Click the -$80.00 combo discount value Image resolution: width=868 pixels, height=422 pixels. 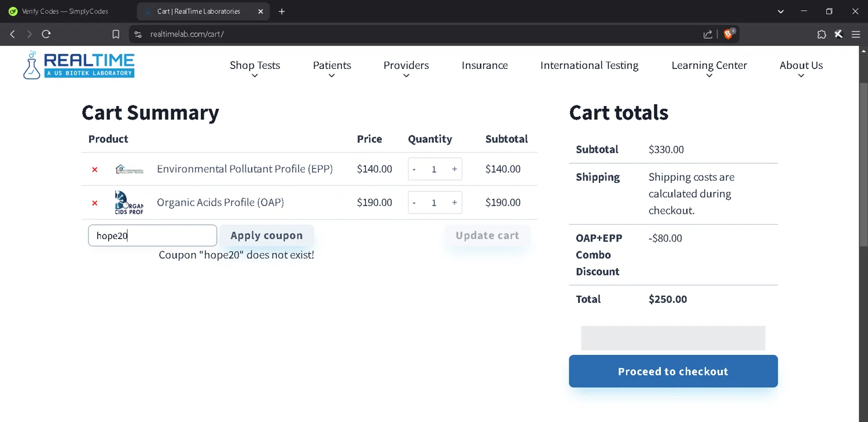(x=665, y=238)
